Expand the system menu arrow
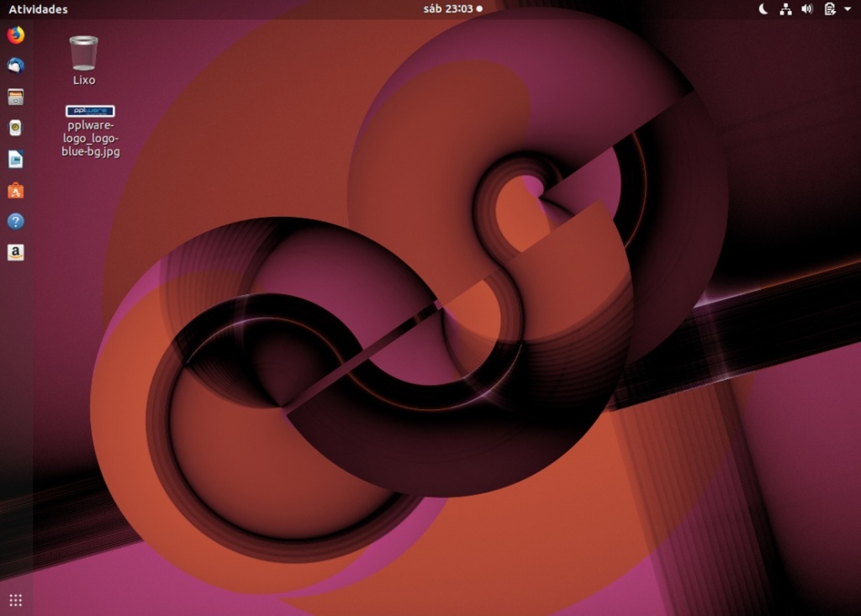Image resolution: width=861 pixels, height=616 pixels. 848,9
